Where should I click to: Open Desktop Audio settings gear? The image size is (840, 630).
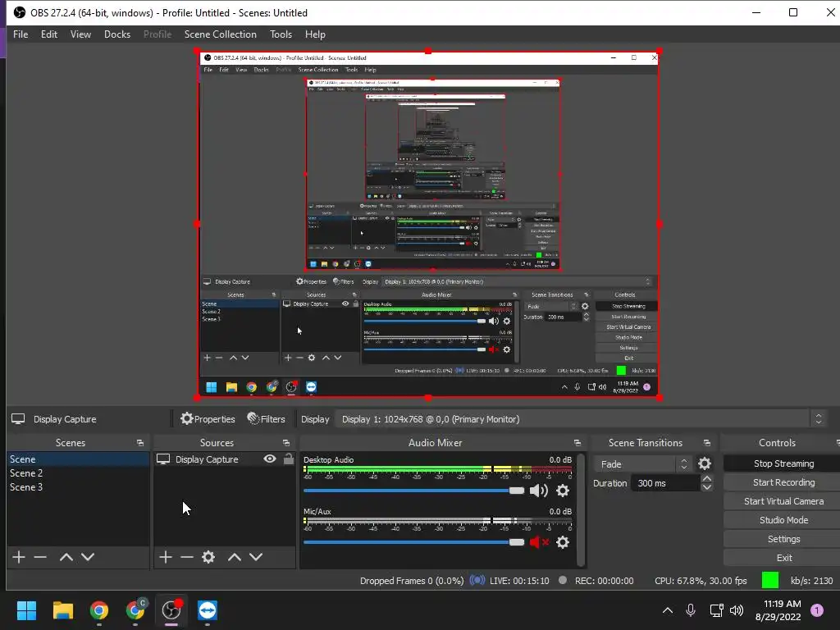[x=563, y=491]
